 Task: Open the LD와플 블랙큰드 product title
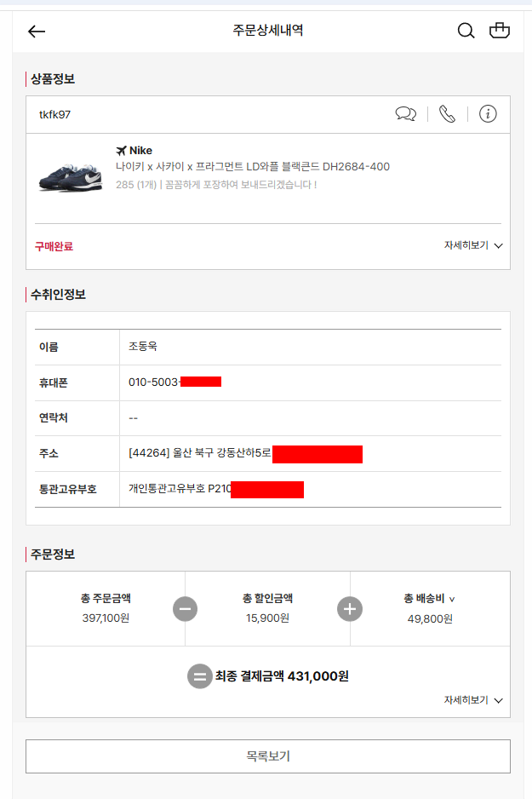tap(253, 167)
